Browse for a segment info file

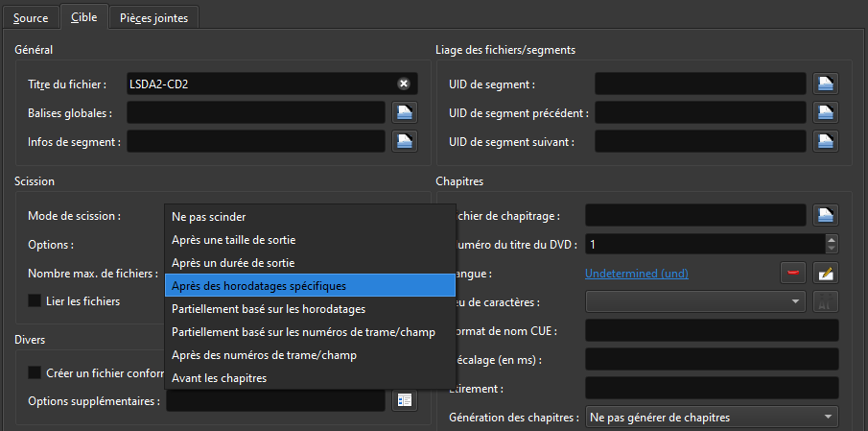(405, 142)
